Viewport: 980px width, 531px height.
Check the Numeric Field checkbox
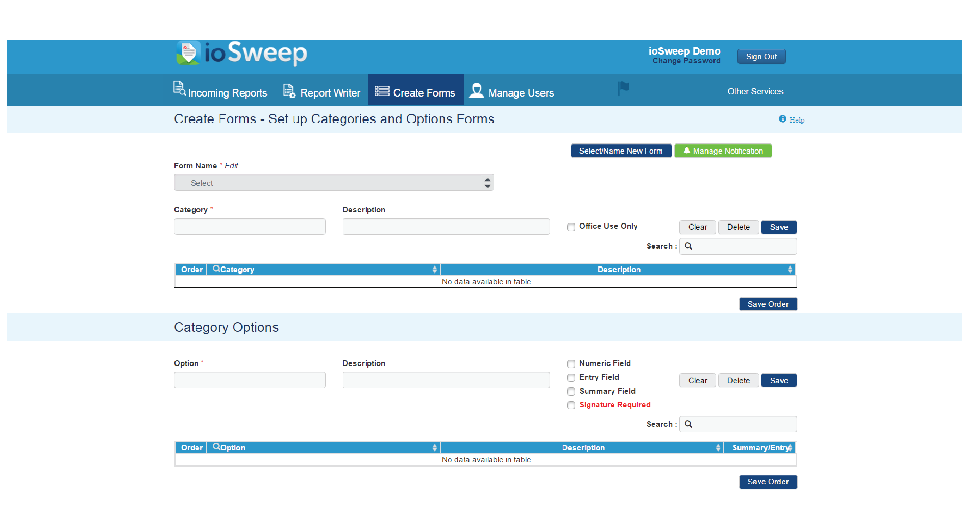tap(571, 364)
